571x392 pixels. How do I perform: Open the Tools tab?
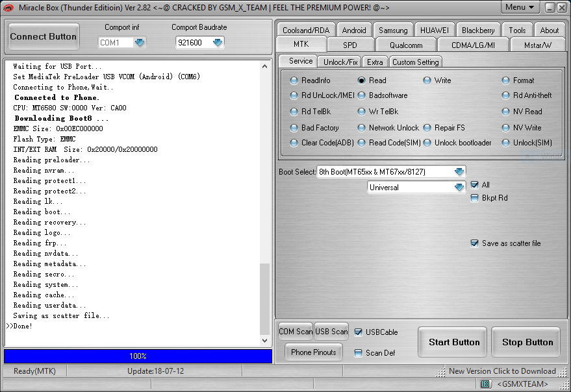pos(517,31)
